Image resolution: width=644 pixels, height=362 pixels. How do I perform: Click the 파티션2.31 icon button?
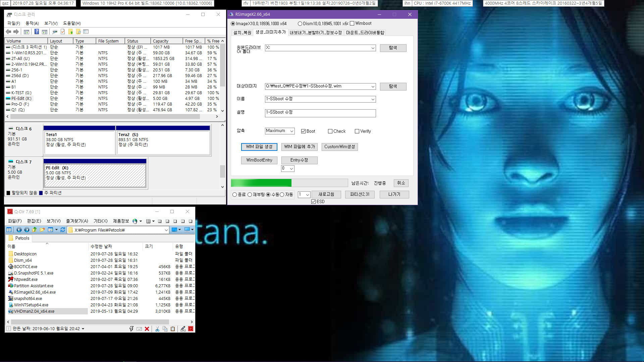click(359, 194)
